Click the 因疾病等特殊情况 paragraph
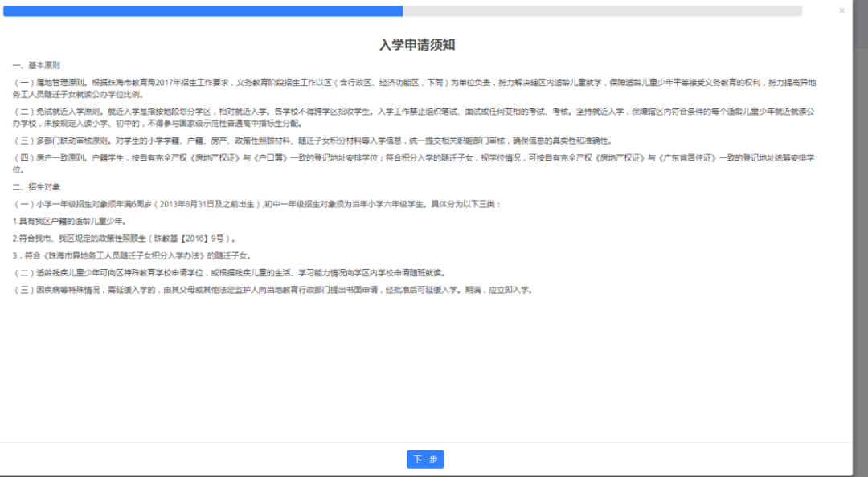Image resolution: width=868 pixels, height=477 pixels. pos(273,290)
